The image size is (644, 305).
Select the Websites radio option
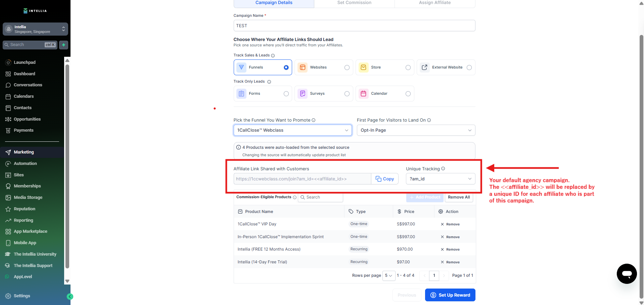pyautogui.click(x=347, y=68)
